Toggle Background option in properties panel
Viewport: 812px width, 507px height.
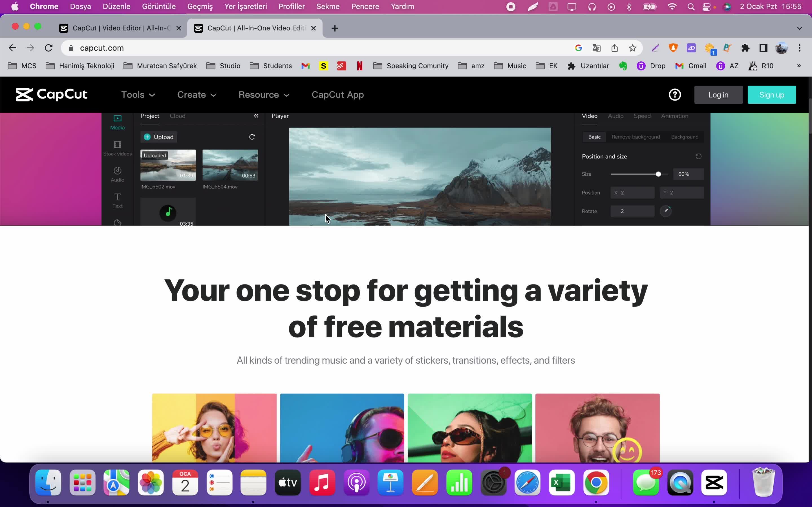[x=685, y=137]
